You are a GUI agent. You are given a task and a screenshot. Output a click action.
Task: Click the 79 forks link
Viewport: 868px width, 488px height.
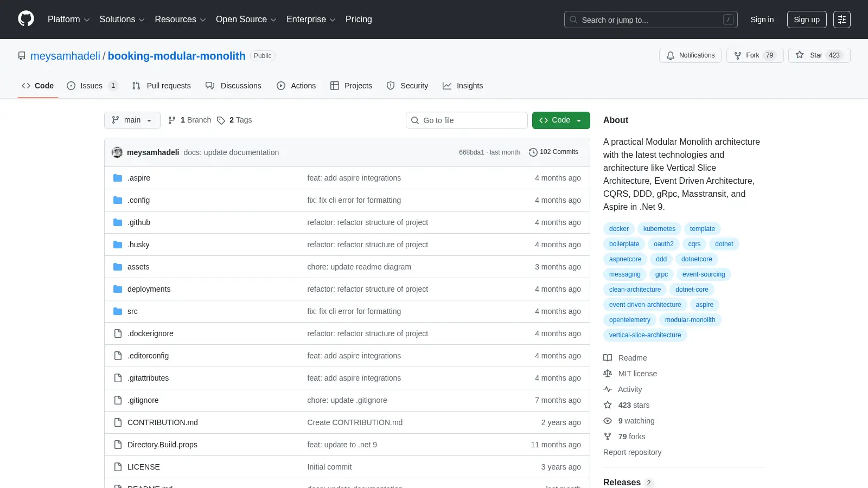coord(631,436)
